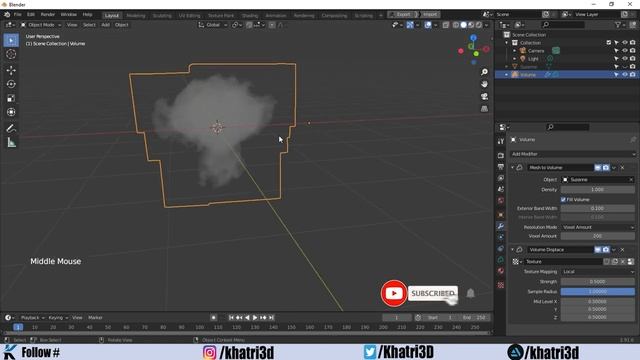Switch to the Shading workspace tab
Viewport: 640px width, 360px height.
coord(249,16)
